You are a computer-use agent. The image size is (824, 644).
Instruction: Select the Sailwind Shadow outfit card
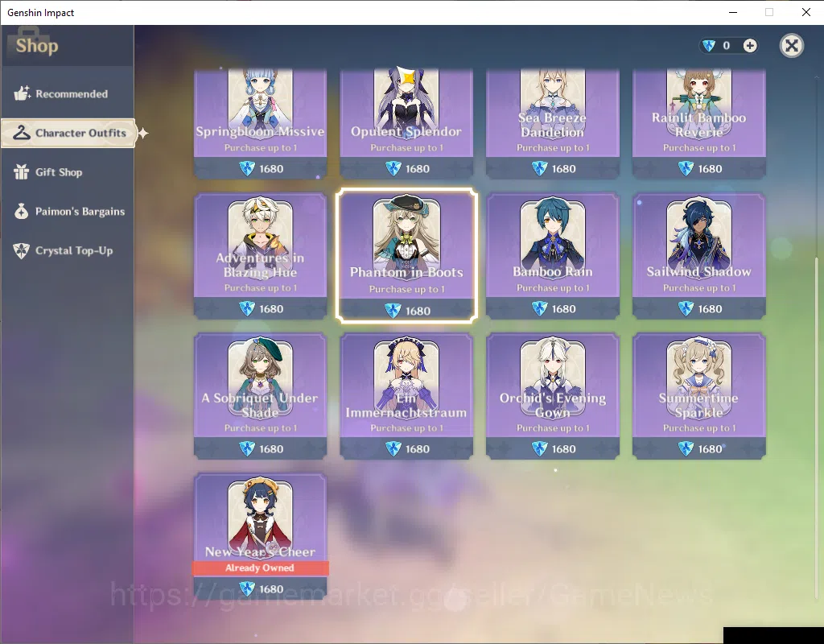[699, 255]
